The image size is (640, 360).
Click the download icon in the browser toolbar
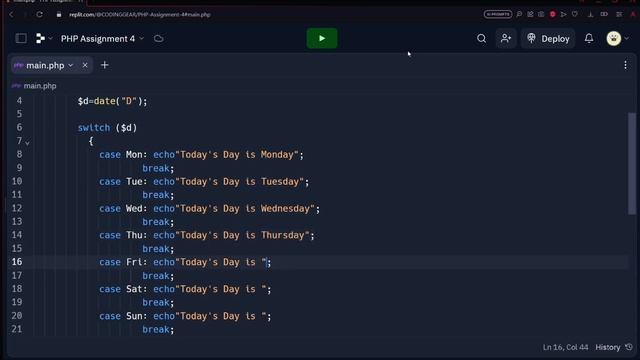tap(591, 14)
